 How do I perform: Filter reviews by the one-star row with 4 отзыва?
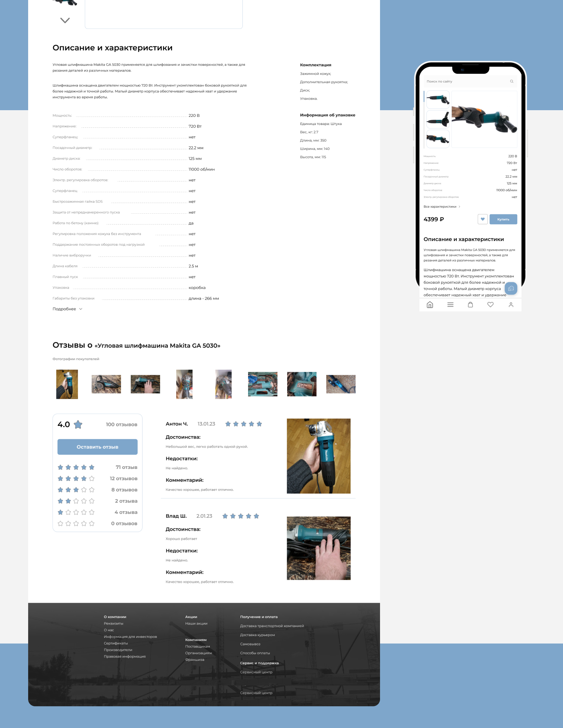coord(97,512)
